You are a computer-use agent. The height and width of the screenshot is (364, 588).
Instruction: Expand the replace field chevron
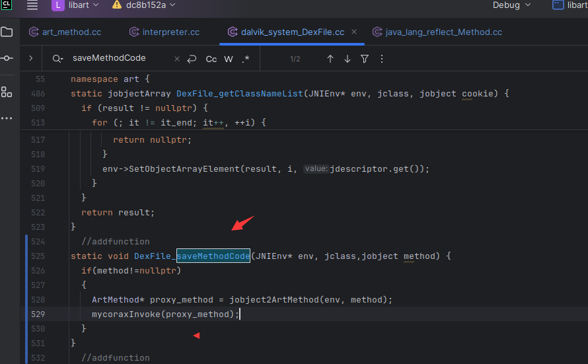[x=30, y=58]
